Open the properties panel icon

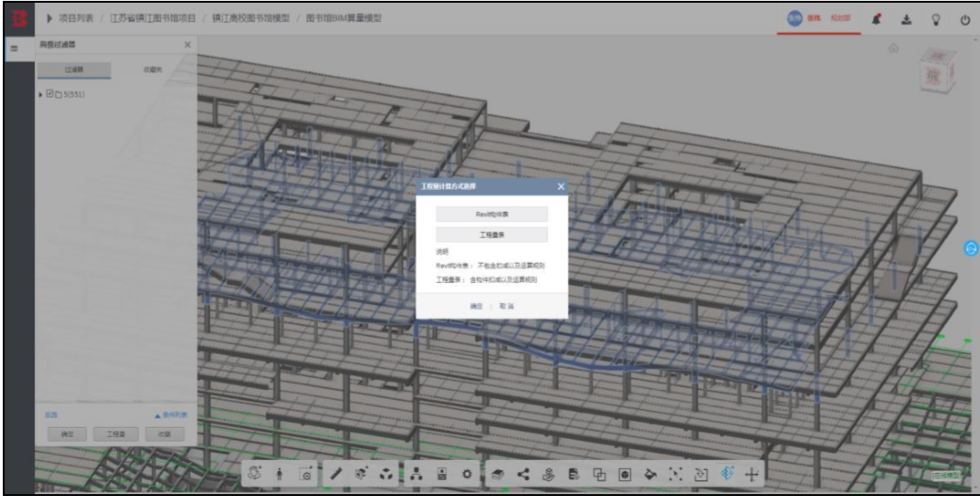pyautogui.click(x=442, y=475)
